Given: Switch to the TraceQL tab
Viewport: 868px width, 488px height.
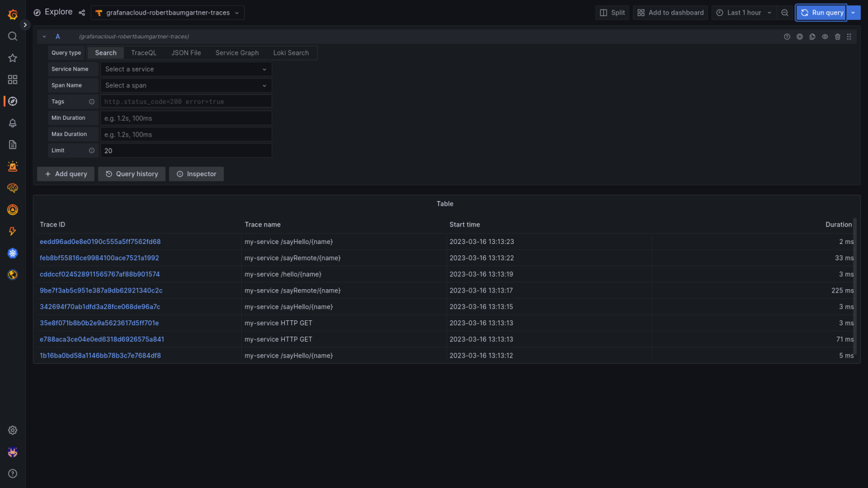Looking at the screenshot, I should point(144,53).
